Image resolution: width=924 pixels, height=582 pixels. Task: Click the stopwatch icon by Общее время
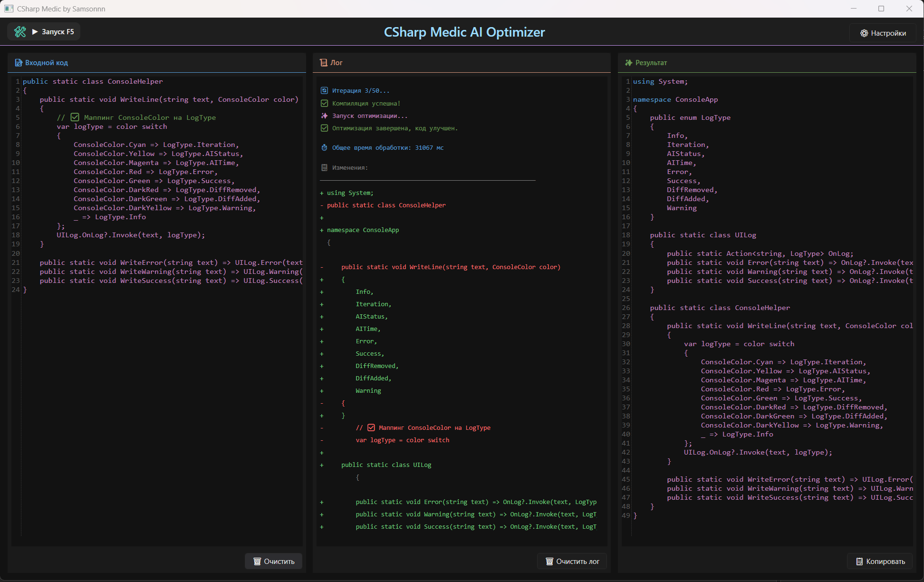pos(324,148)
